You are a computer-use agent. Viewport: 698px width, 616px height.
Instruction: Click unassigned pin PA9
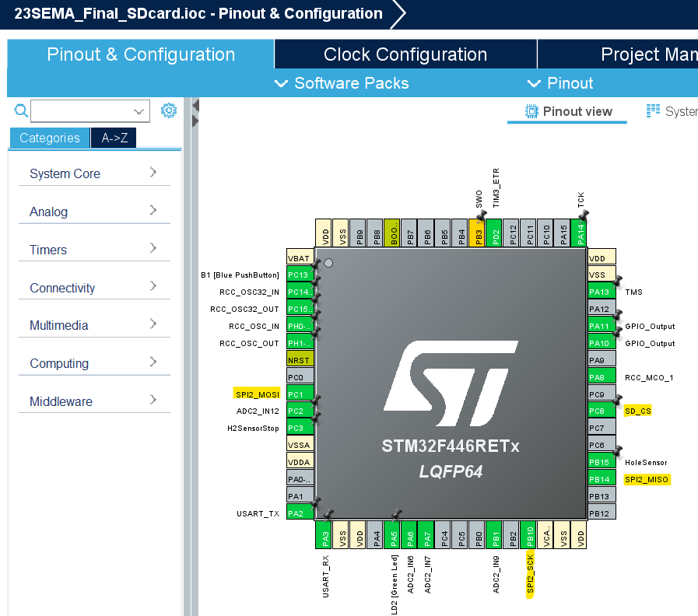(x=602, y=360)
